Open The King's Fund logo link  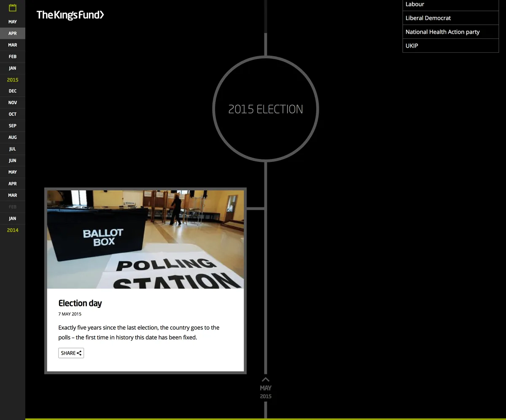pyautogui.click(x=70, y=15)
